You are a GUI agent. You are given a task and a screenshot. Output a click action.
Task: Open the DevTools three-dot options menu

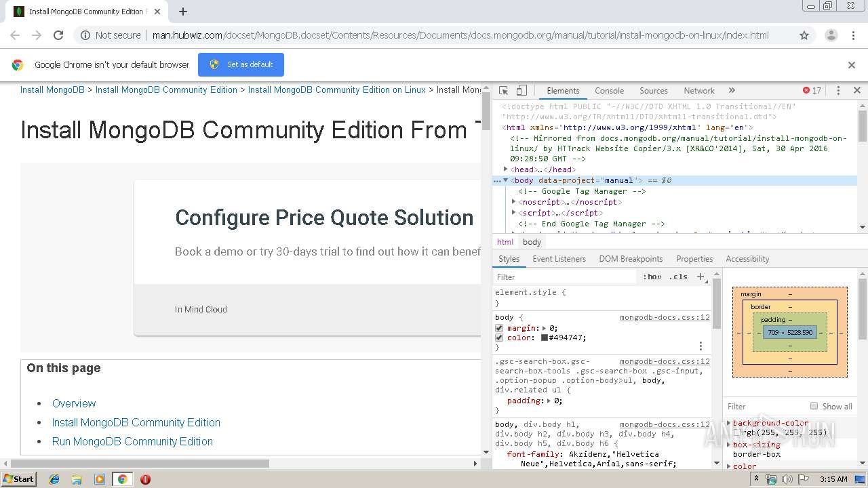838,90
